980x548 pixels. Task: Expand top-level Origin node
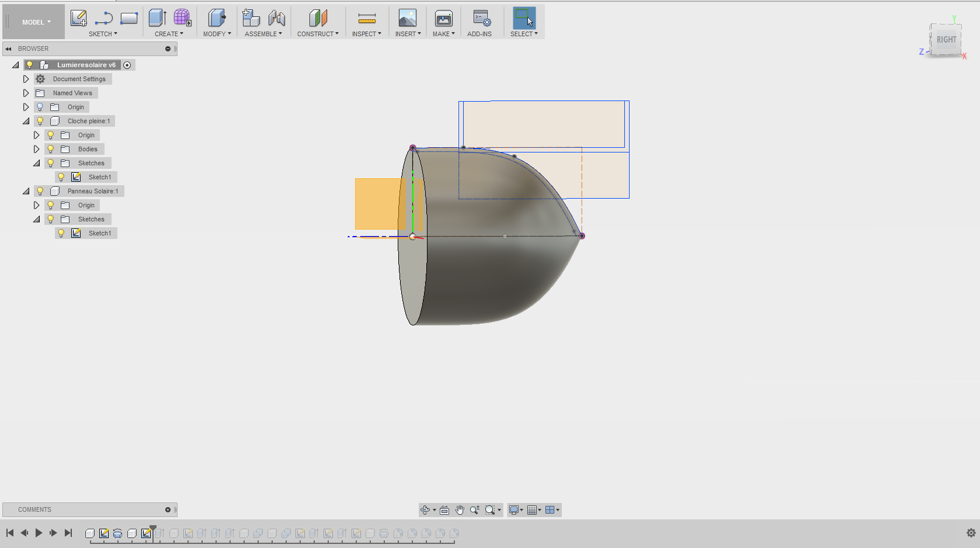[26, 107]
